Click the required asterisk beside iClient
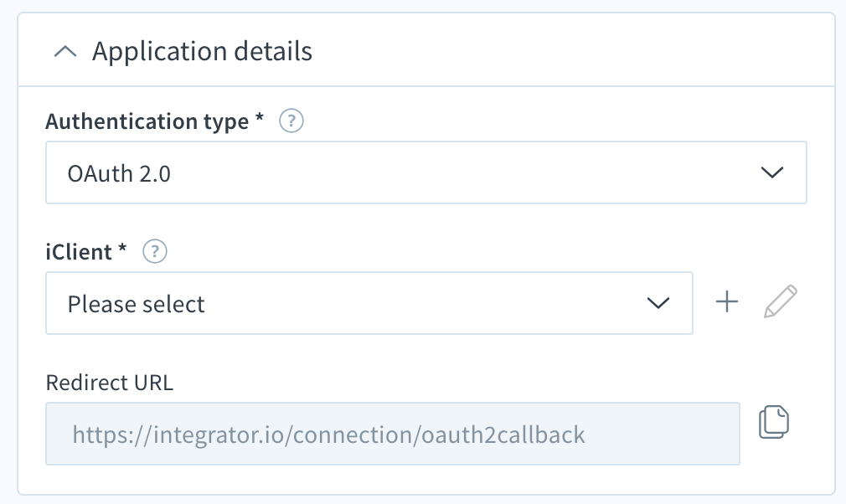This screenshot has height=504, width=846. tap(122, 248)
